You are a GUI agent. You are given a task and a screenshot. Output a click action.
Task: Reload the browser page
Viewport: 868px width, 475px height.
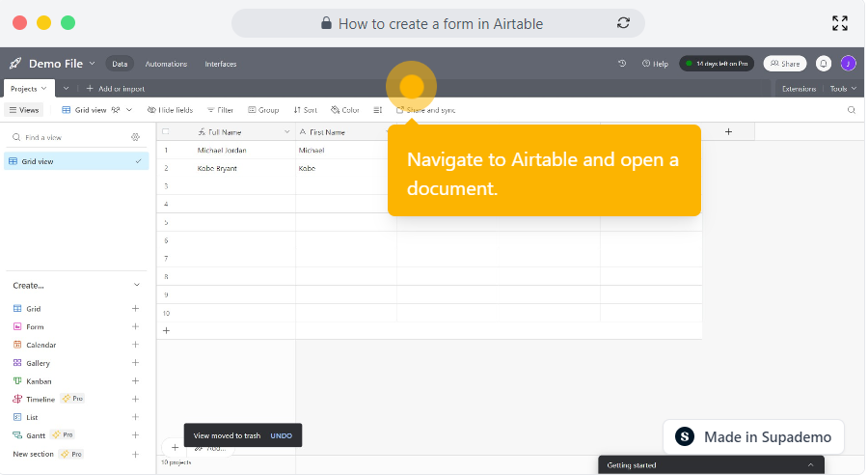[623, 23]
